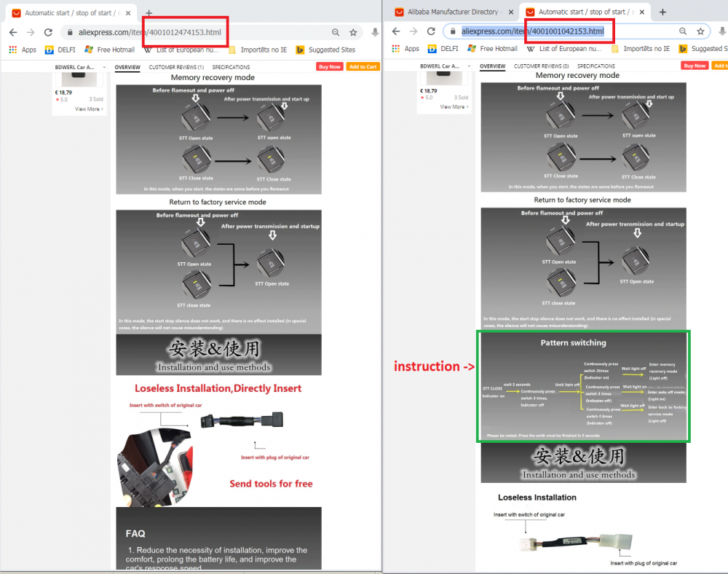The height and width of the screenshot is (574, 728).
Task: Click View More link in left window
Action: 89,109
